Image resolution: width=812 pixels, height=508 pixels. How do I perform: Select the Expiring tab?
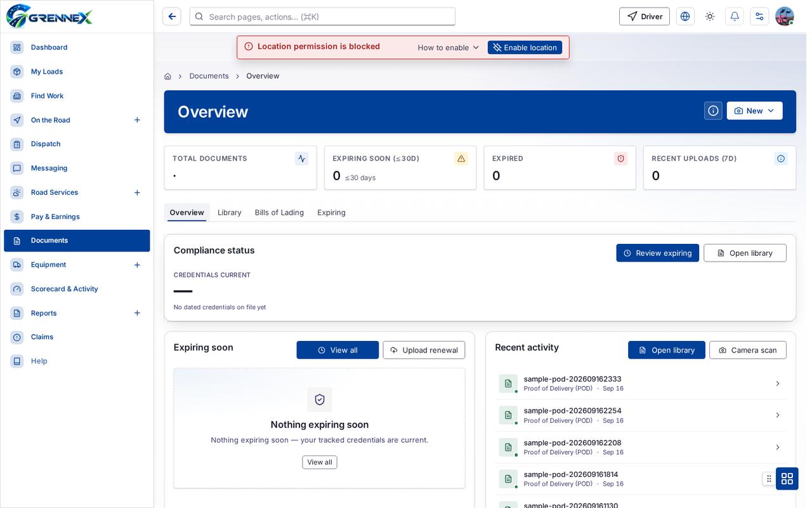[x=331, y=212]
